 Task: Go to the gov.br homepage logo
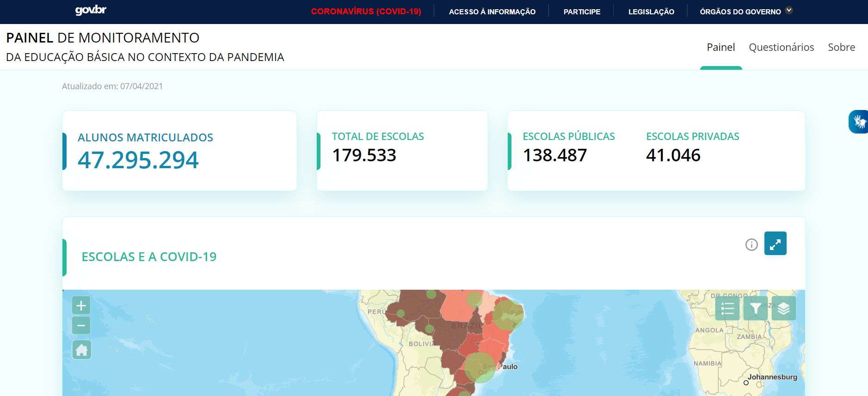[x=91, y=10]
